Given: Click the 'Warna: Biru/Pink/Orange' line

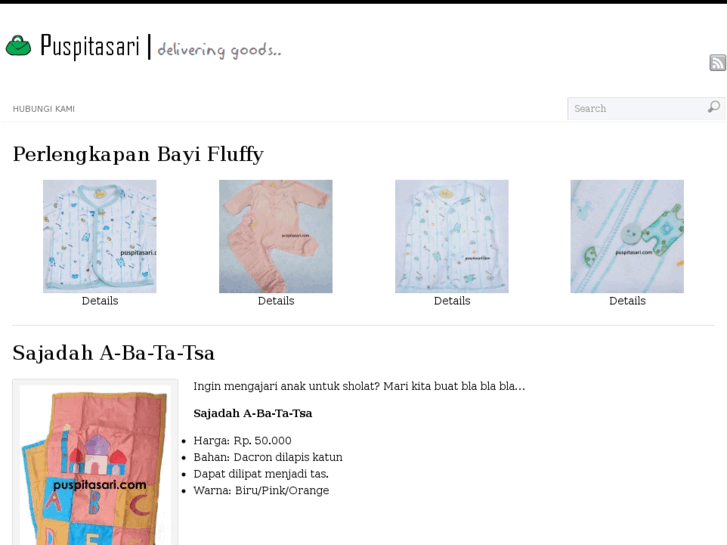Looking at the screenshot, I should click(x=261, y=491).
